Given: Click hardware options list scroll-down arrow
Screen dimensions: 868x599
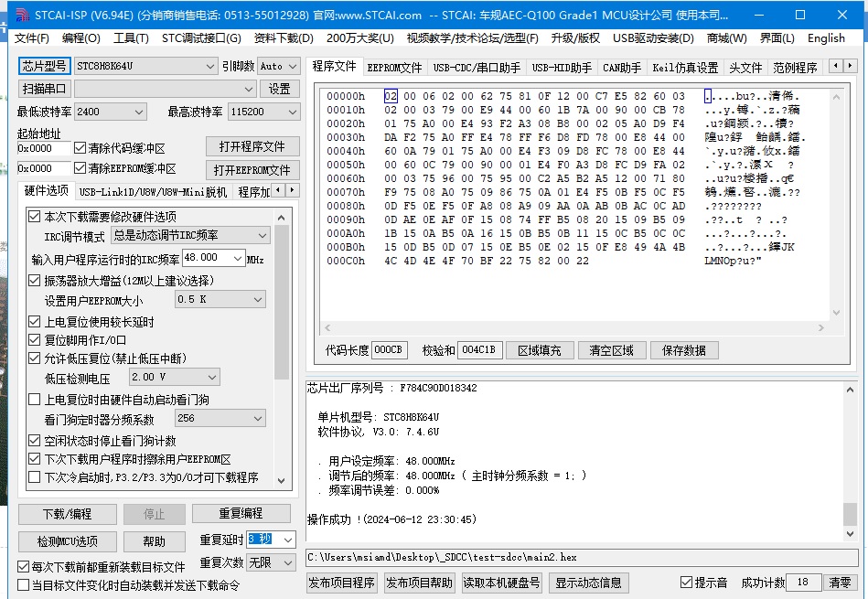Looking at the screenshot, I should tap(281, 480).
